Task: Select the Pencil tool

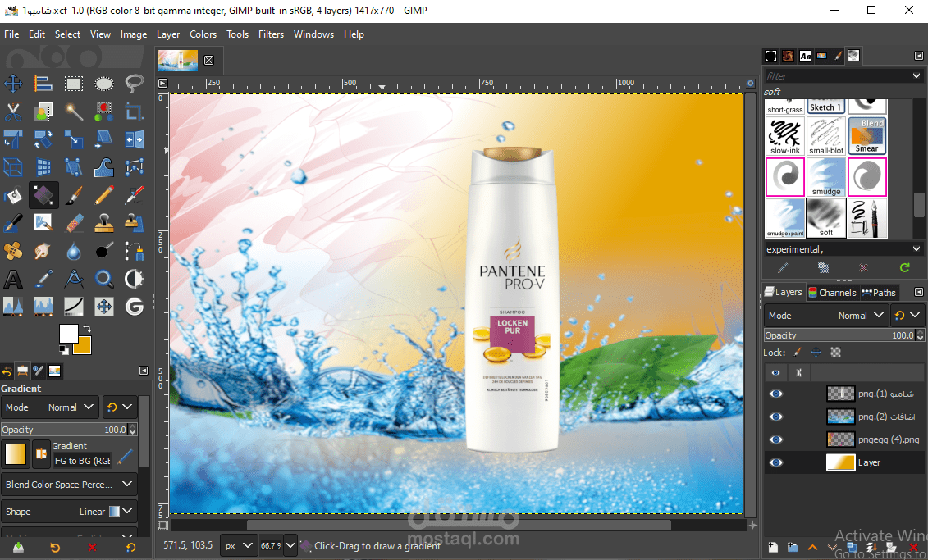Action: click(x=104, y=195)
